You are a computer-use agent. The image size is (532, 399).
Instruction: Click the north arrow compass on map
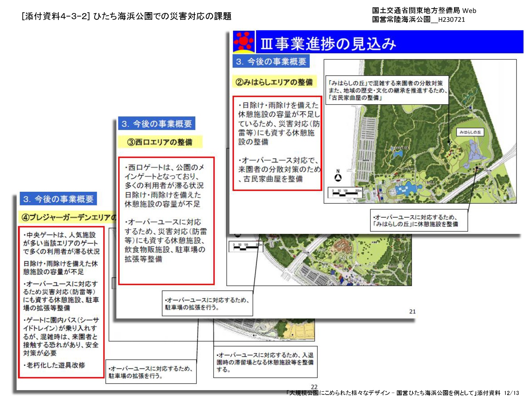click(338, 176)
